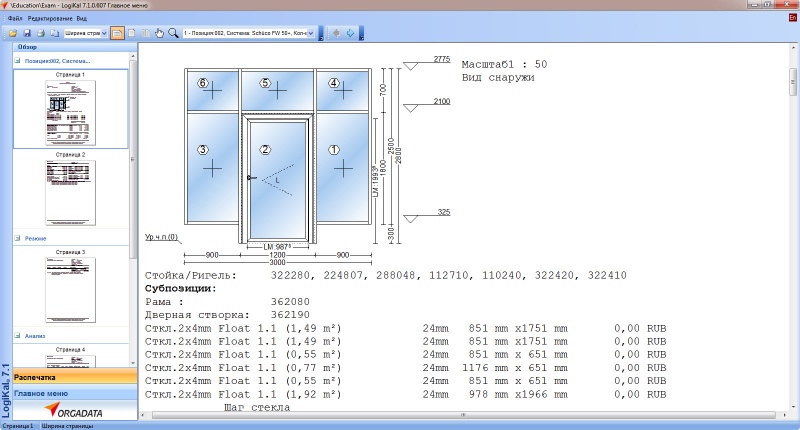Collapse the Резюме section in overview

(17, 238)
